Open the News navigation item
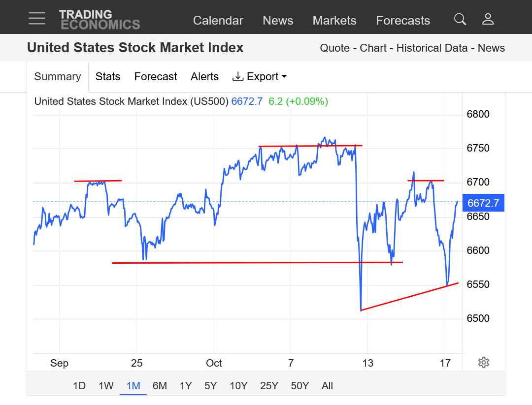 (x=278, y=21)
